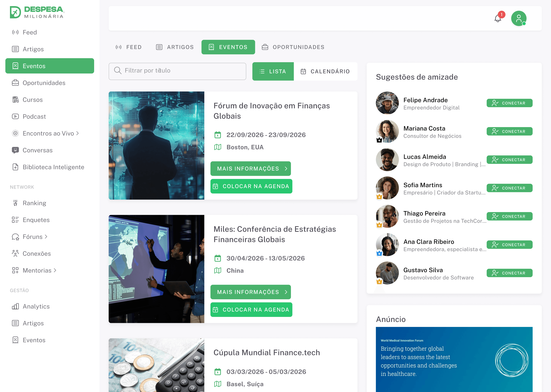
Task: Click the Despesa Milionária logo
Action: (37, 12)
